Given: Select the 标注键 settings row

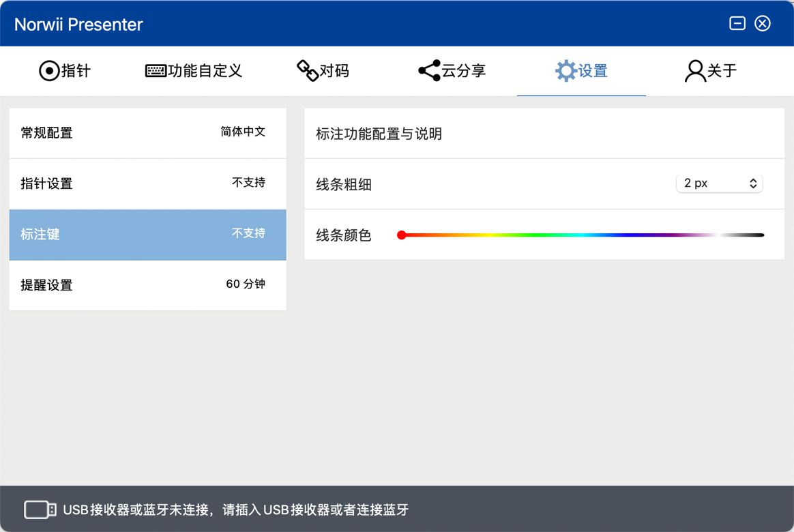Looking at the screenshot, I should point(148,235).
